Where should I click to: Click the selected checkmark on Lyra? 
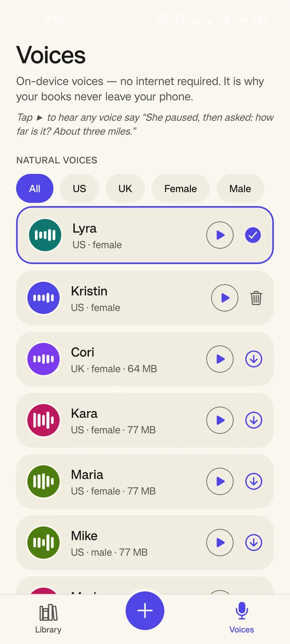click(x=253, y=235)
